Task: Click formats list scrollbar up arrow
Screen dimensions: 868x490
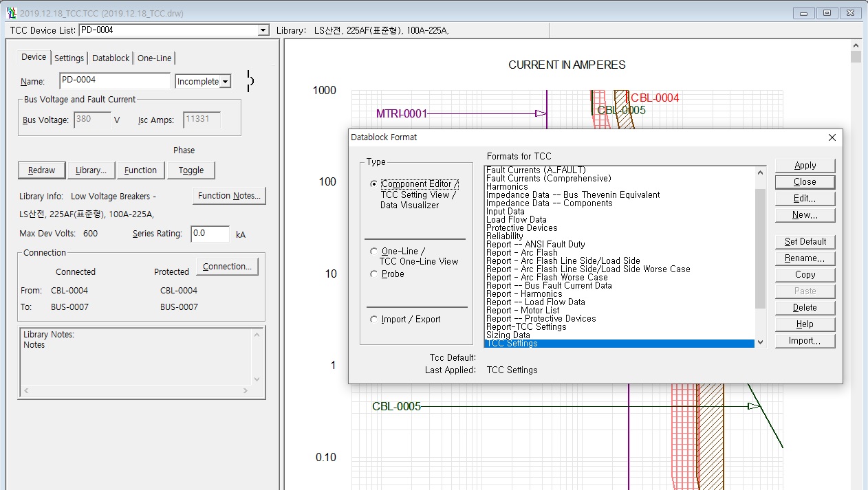Action: point(760,172)
